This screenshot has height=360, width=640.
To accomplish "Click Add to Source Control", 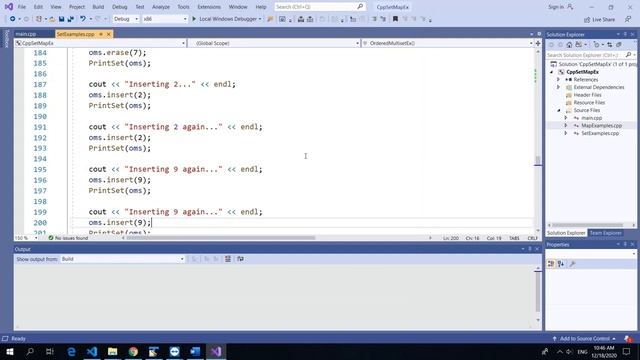I will tap(584, 339).
